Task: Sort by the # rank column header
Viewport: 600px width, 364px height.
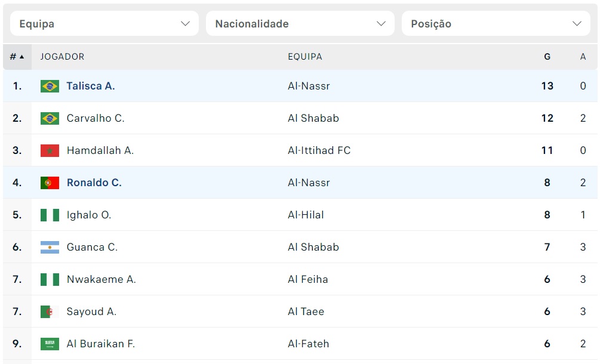Action: coord(17,57)
